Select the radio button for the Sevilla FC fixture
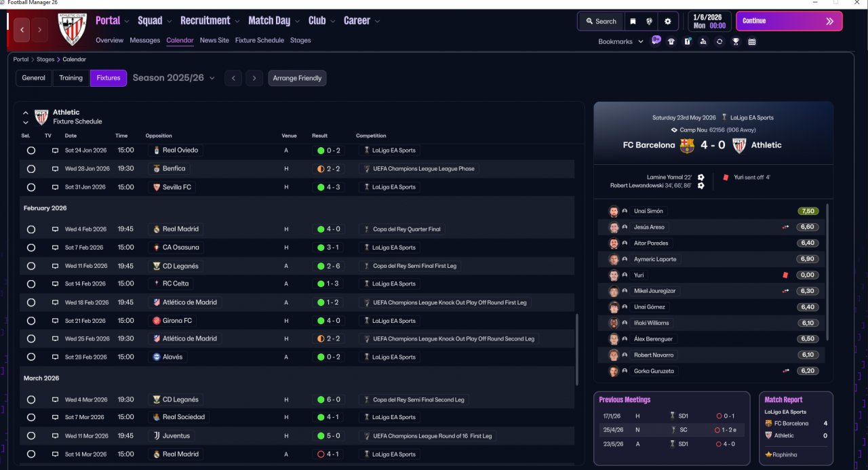The width and height of the screenshot is (868, 470). click(31, 187)
